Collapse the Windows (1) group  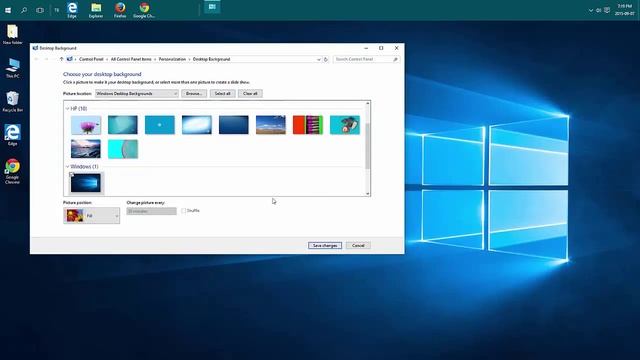67,167
